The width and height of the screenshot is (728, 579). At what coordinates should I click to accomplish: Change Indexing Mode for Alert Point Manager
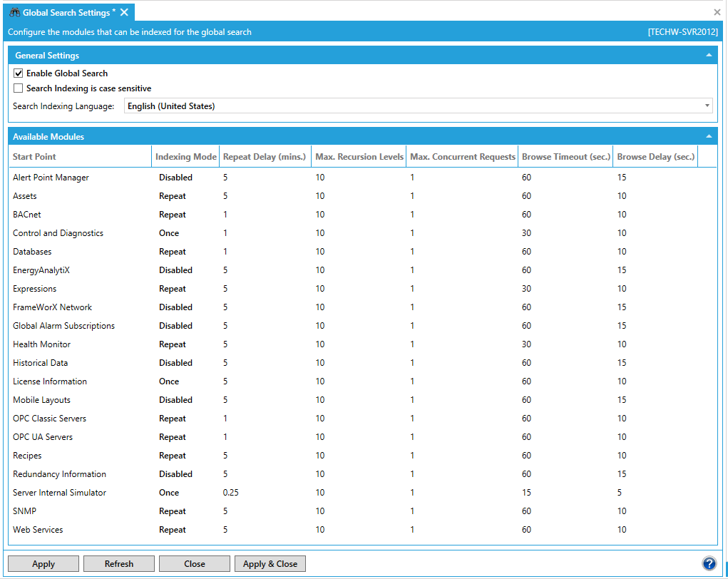pos(175,178)
